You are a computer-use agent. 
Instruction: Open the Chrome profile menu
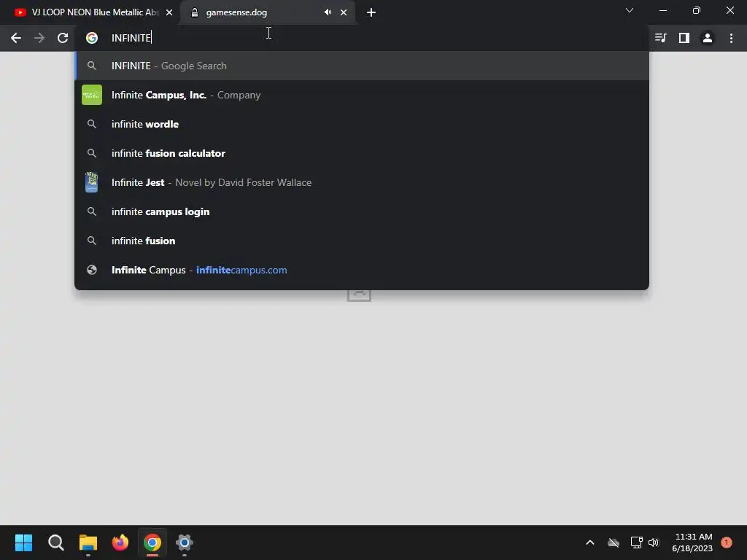tap(708, 38)
